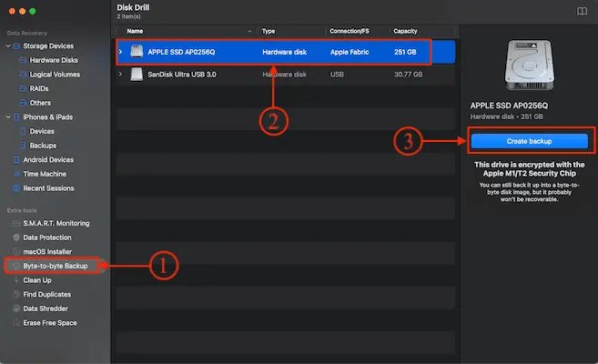Open Hardware Disks in the sidebar

54,60
